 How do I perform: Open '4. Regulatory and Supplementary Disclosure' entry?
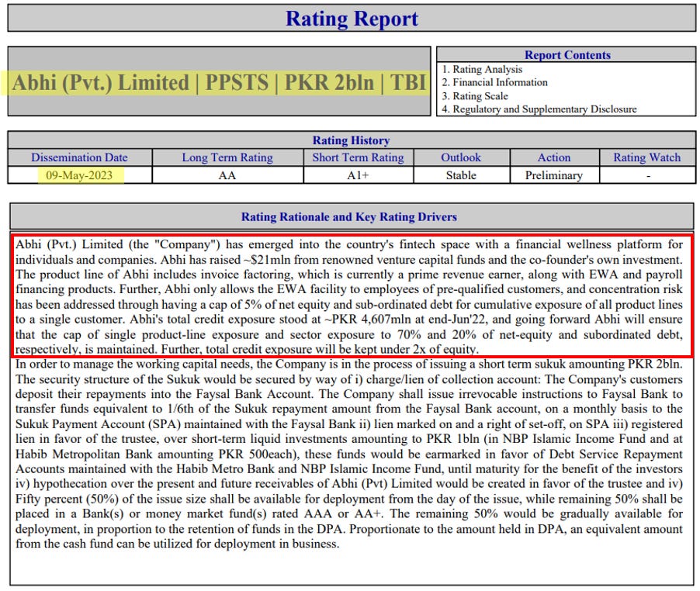(539, 109)
